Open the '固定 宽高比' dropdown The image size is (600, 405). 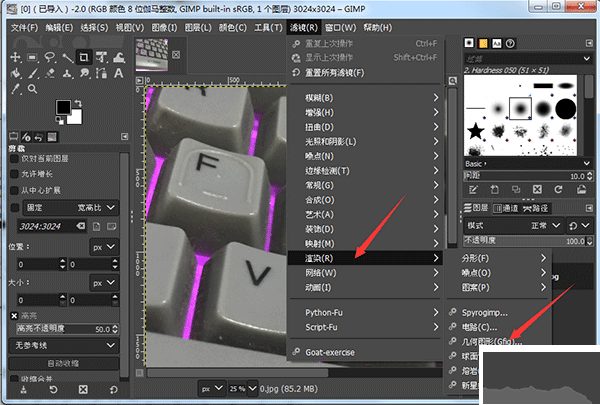(x=70, y=207)
